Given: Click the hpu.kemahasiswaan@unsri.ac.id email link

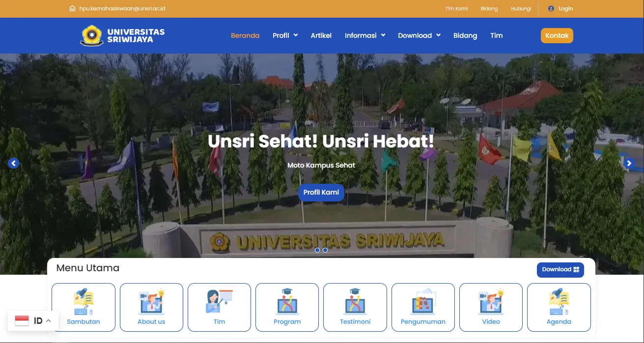Looking at the screenshot, I should (122, 8).
